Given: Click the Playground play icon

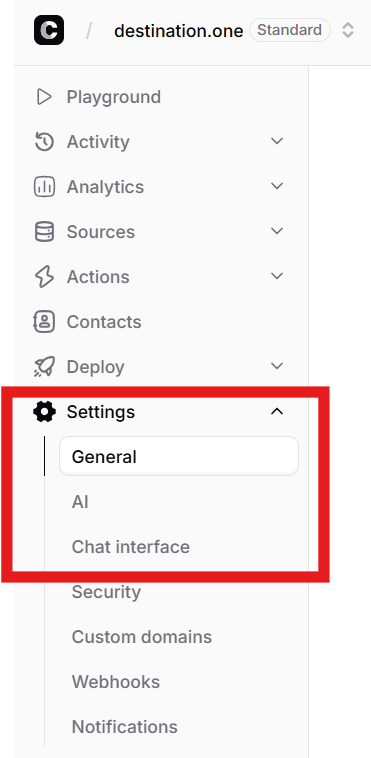Looking at the screenshot, I should tap(44, 97).
